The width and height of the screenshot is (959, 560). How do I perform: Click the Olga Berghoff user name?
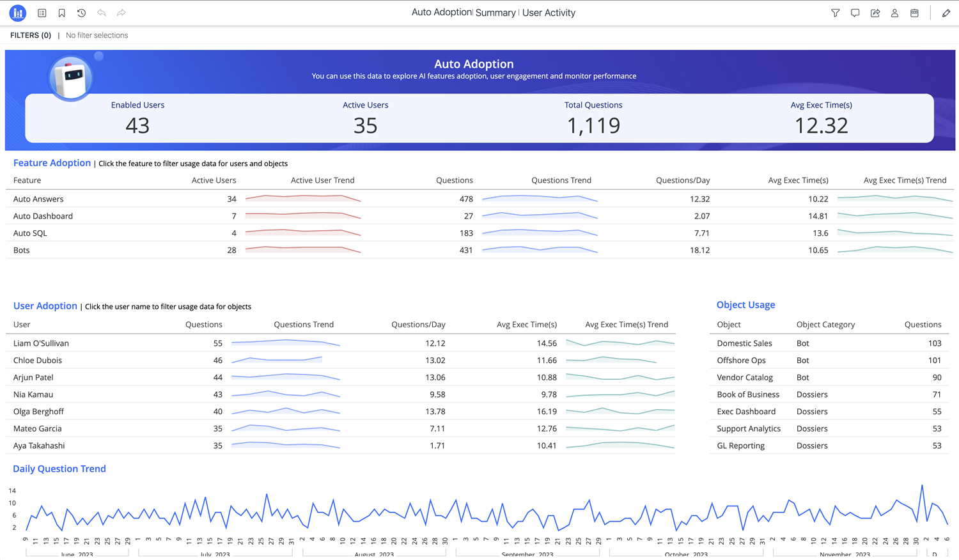point(38,412)
